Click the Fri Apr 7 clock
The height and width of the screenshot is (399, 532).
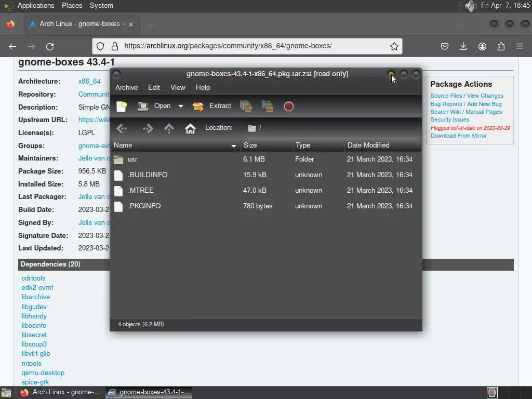[x=505, y=5]
